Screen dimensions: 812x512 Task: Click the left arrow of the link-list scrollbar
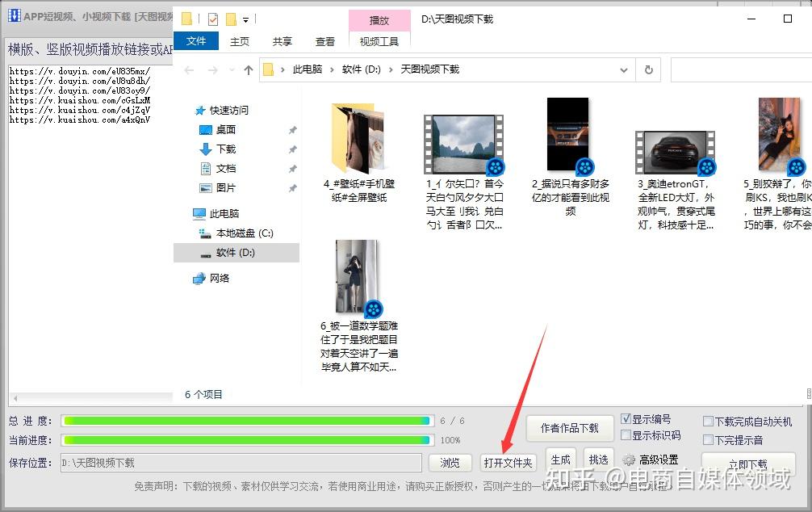(x=15, y=398)
